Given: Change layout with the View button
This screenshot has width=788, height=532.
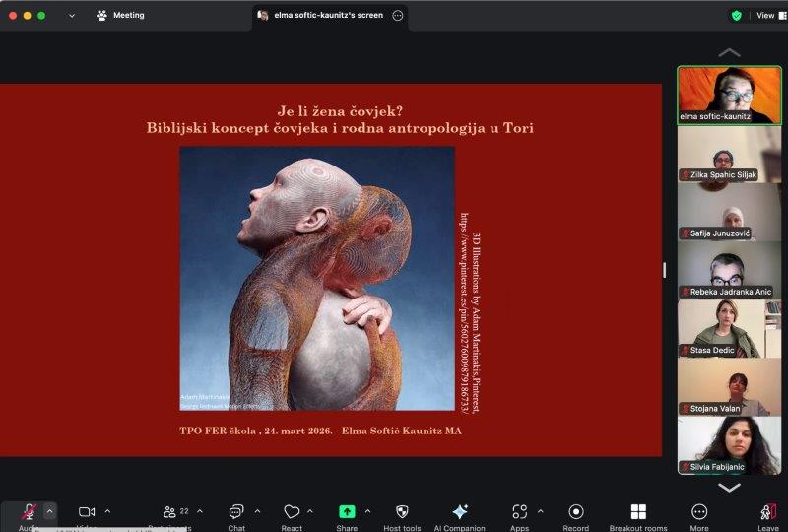Looking at the screenshot, I should pos(764,16).
